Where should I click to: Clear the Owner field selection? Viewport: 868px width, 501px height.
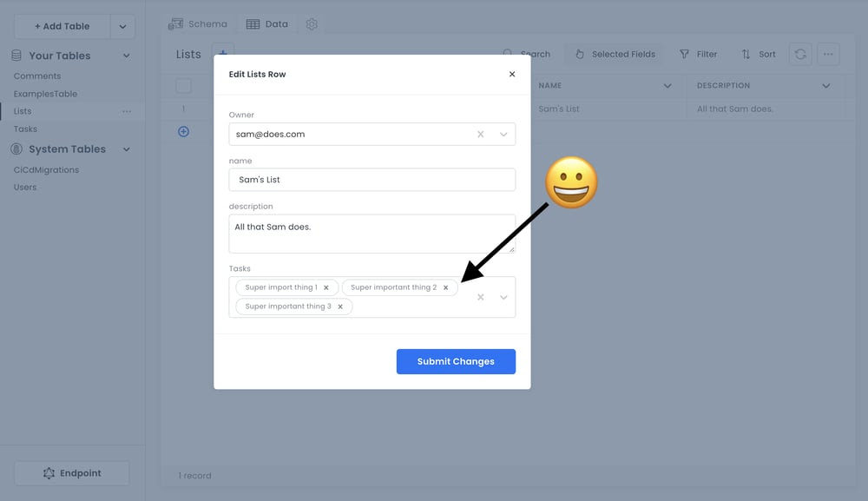point(480,135)
